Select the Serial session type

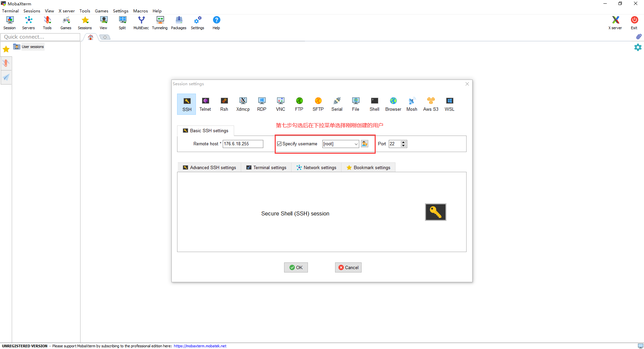[337, 104]
